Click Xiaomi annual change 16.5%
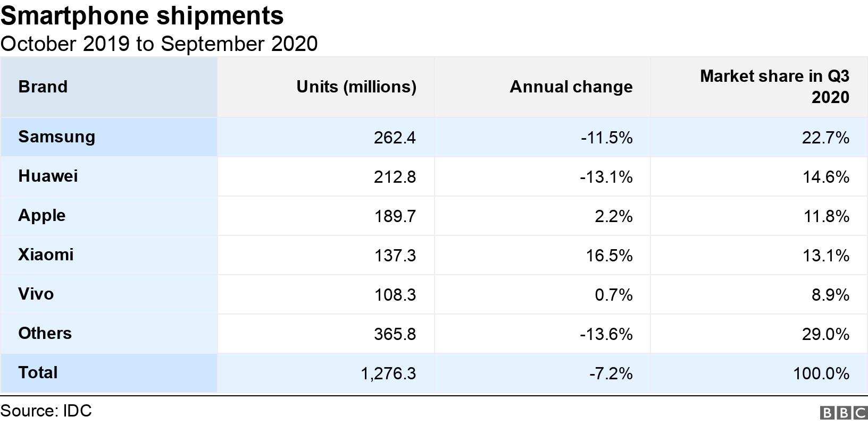 (610, 256)
